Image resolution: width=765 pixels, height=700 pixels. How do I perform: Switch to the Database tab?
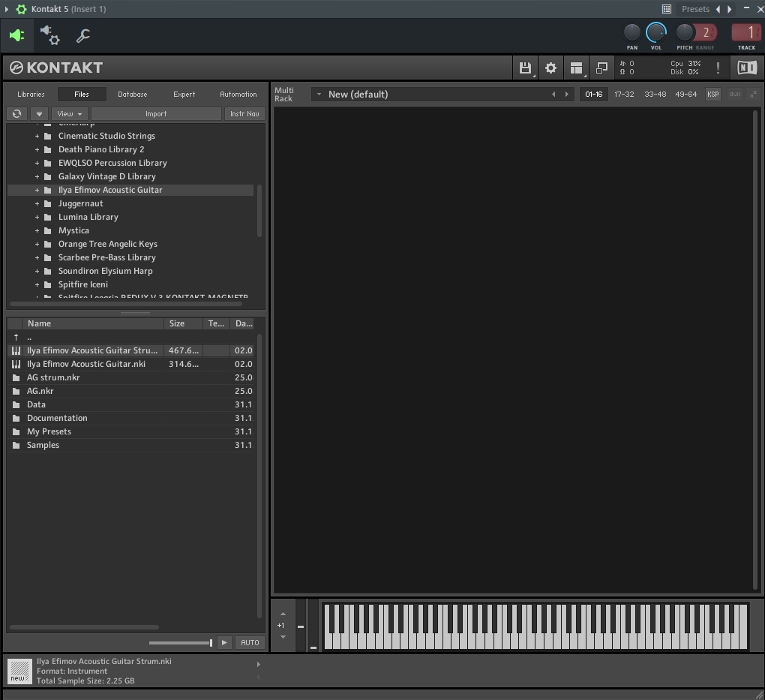[132, 95]
